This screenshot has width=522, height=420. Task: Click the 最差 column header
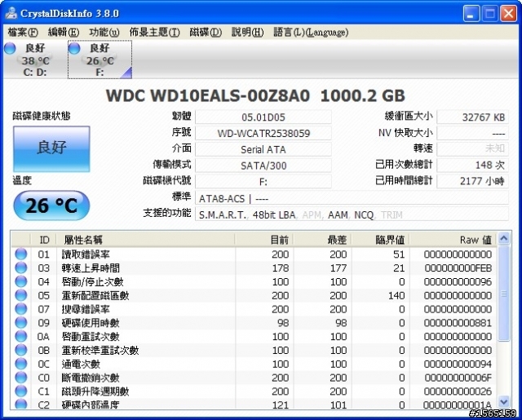(x=322, y=240)
